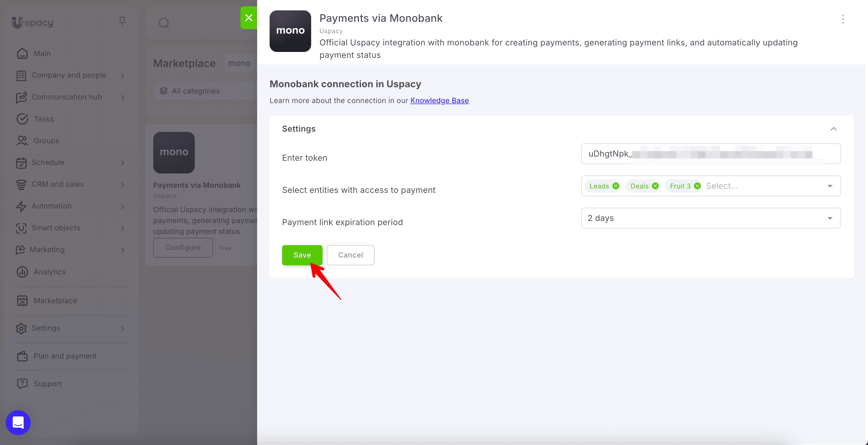The height and width of the screenshot is (445, 868).
Task: Click the Support question icon
Action: pyautogui.click(x=22, y=384)
